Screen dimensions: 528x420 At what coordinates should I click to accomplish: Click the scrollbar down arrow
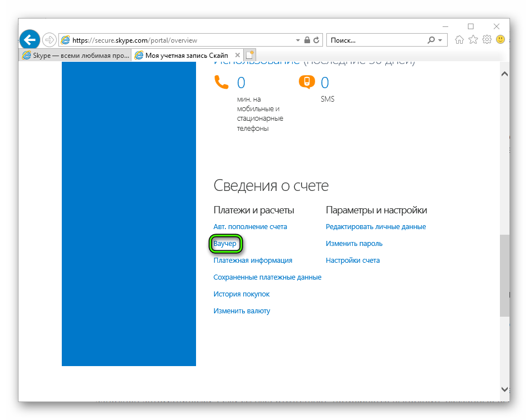[x=504, y=389]
